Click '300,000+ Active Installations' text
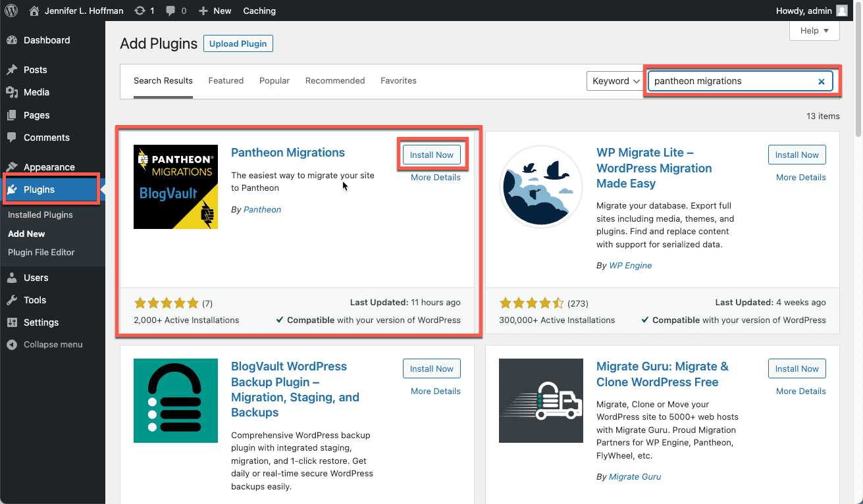This screenshot has height=504, width=863. (x=557, y=320)
